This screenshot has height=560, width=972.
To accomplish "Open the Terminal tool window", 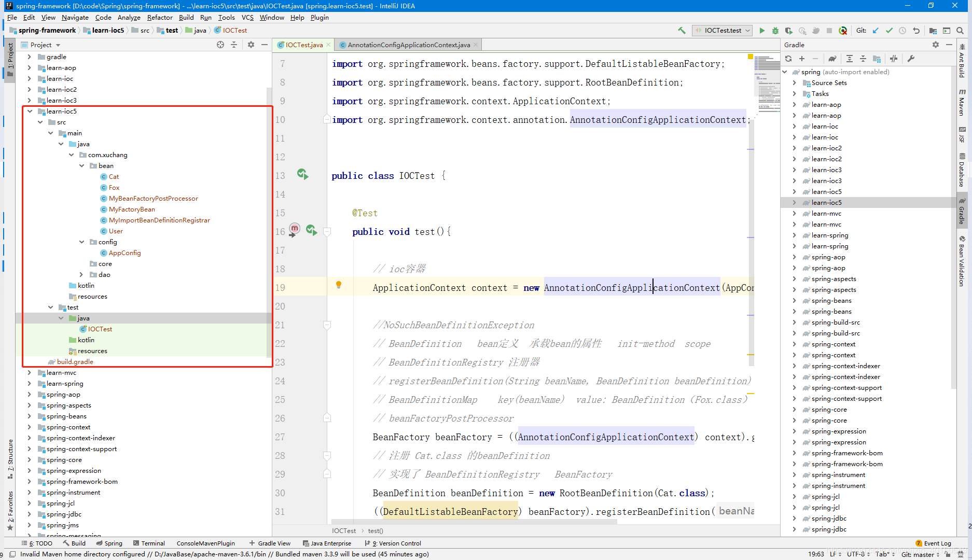I will [x=149, y=543].
